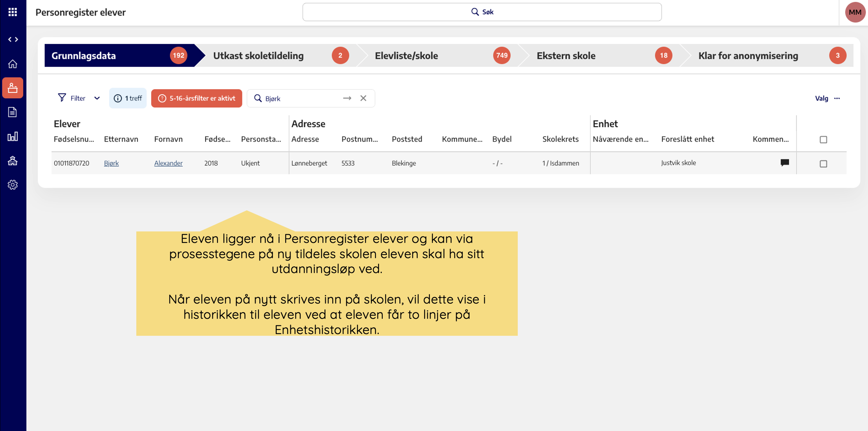
Task: Click the Filter button label
Action: 78,98
